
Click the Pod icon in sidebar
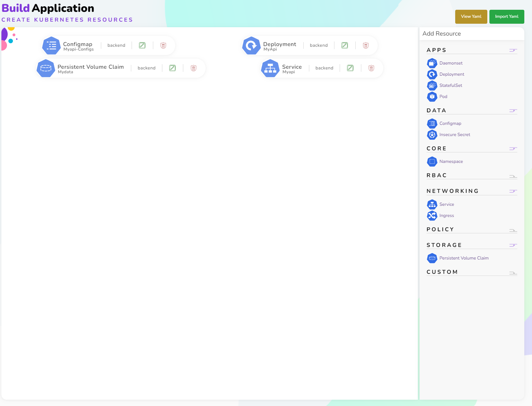click(x=432, y=97)
